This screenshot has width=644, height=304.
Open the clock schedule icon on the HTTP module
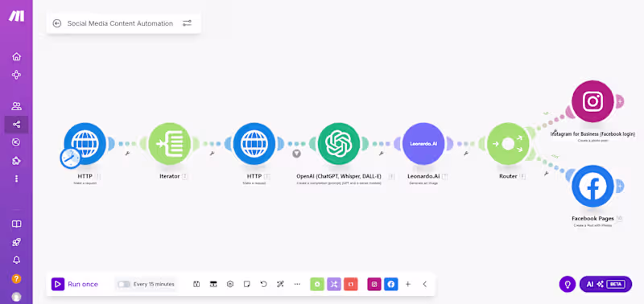[x=70, y=158]
